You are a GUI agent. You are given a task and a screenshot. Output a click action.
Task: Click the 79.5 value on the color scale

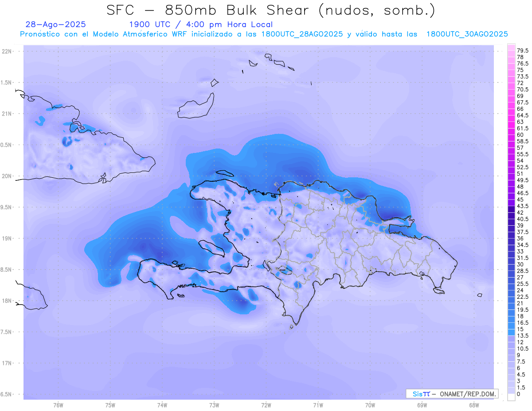point(523,51)
